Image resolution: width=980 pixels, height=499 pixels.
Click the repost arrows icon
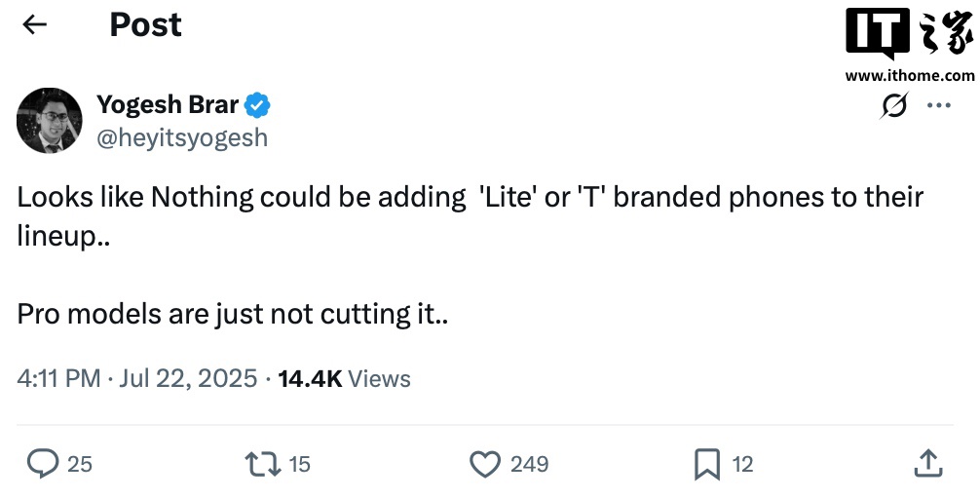(x=263, y=464)
